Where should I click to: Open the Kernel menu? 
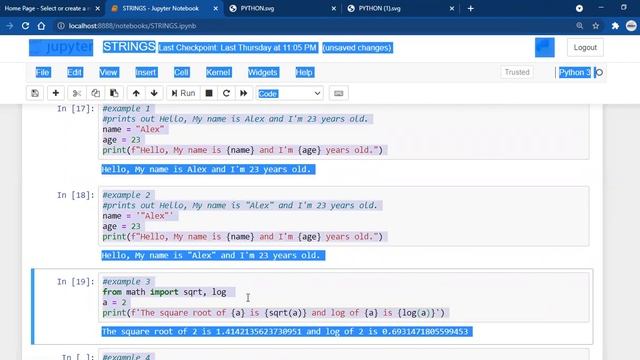pos(218,73)
